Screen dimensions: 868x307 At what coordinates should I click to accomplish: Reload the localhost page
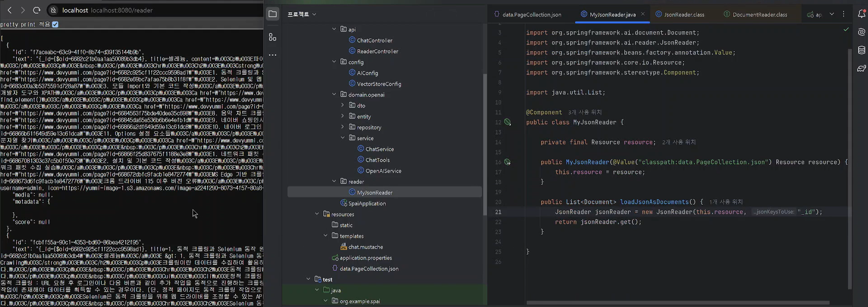[37, 10]
